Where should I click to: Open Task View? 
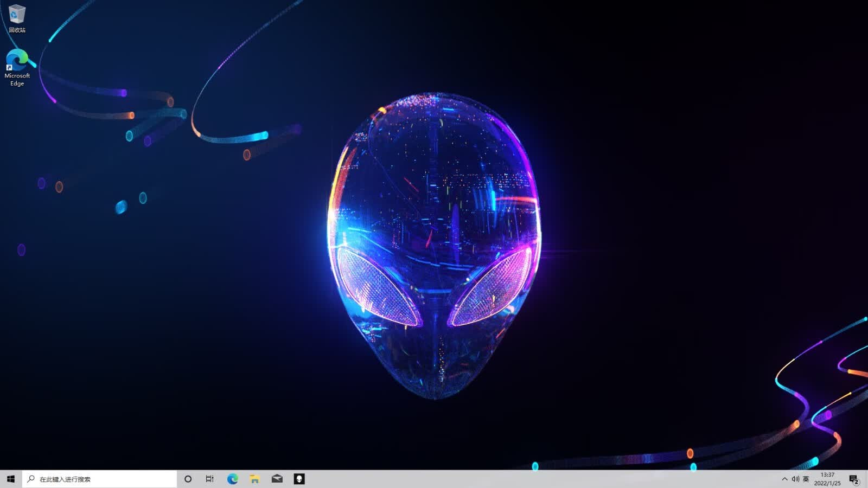click(x=209, y=479)
